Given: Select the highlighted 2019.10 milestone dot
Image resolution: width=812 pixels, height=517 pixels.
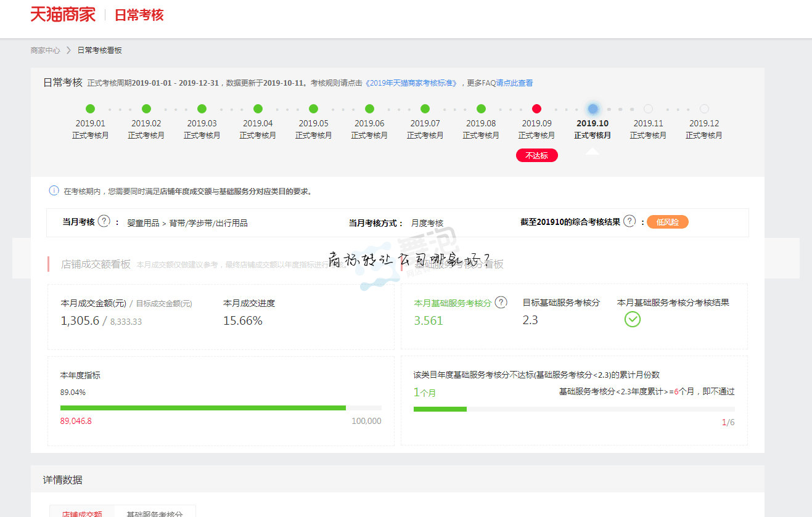Looking at the screenshot, I should pyautogui.click(x=593, y=108).
